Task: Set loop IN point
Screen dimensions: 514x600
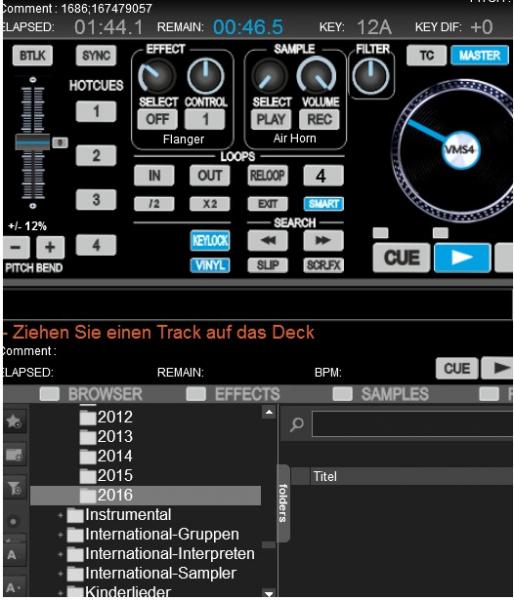Action: pos(154,175)
